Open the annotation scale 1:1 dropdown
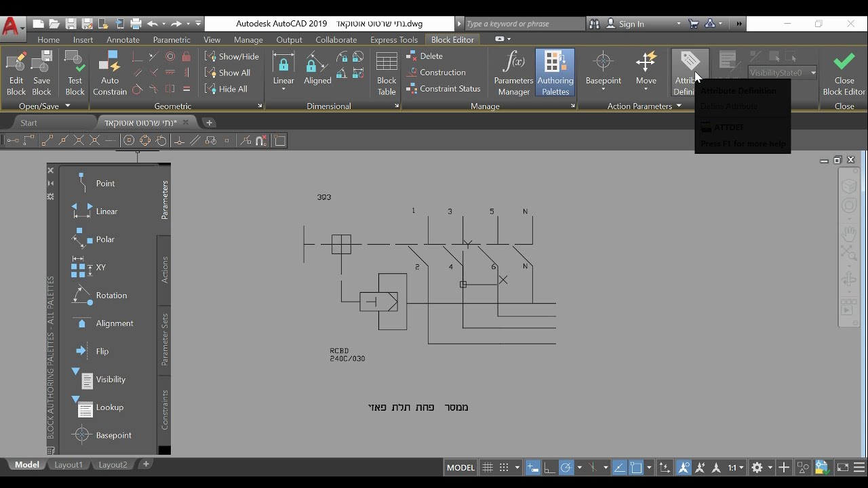Viewport: 868px width, 488px height. click(736, 468)
